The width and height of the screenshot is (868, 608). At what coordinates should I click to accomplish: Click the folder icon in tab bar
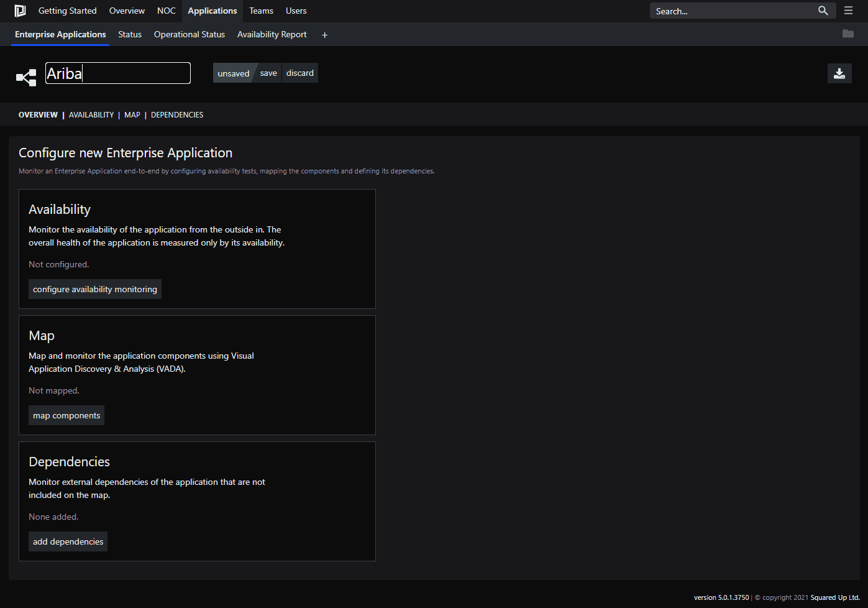pyautogui.click(x=847, y=34)
